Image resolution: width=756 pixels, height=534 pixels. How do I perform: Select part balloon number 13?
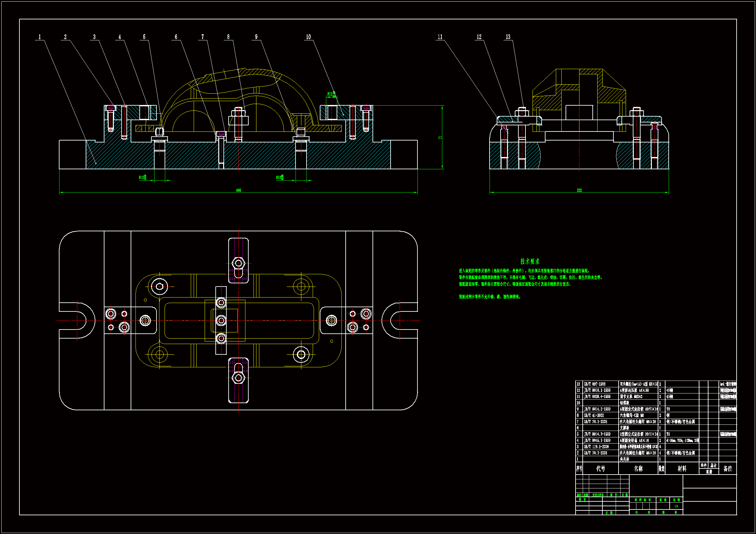click(508, 37)
